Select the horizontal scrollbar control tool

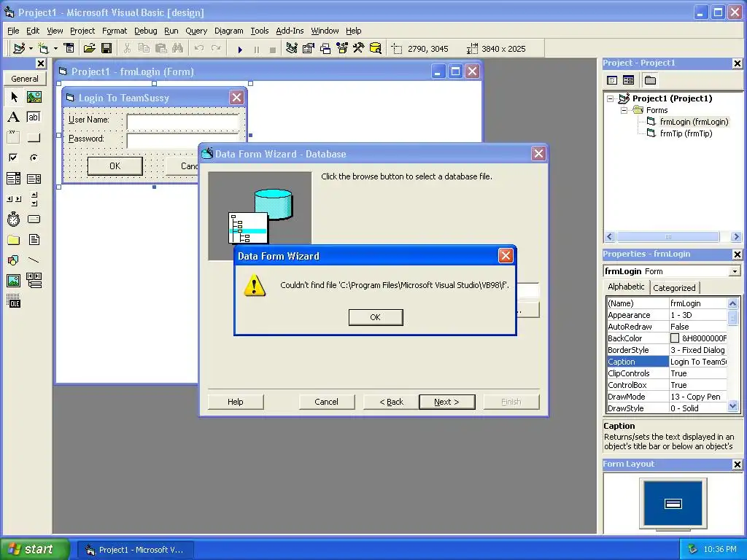point(14,199)
